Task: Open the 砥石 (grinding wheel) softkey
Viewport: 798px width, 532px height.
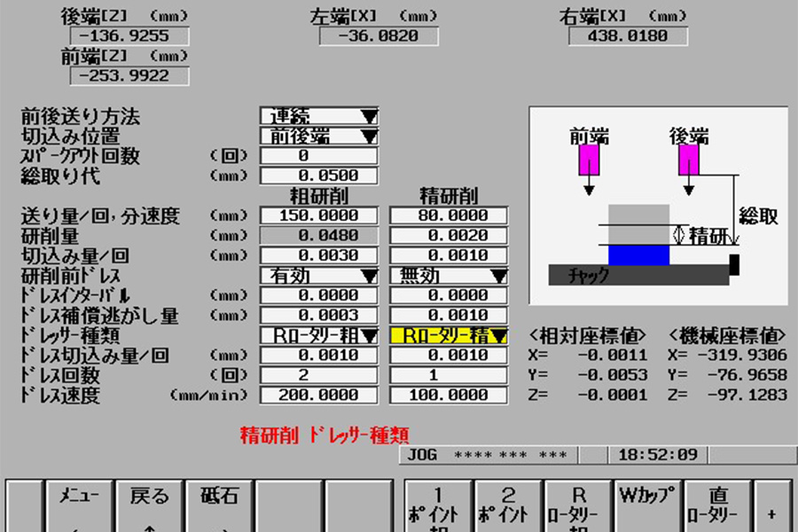Action: click(220, 498)
